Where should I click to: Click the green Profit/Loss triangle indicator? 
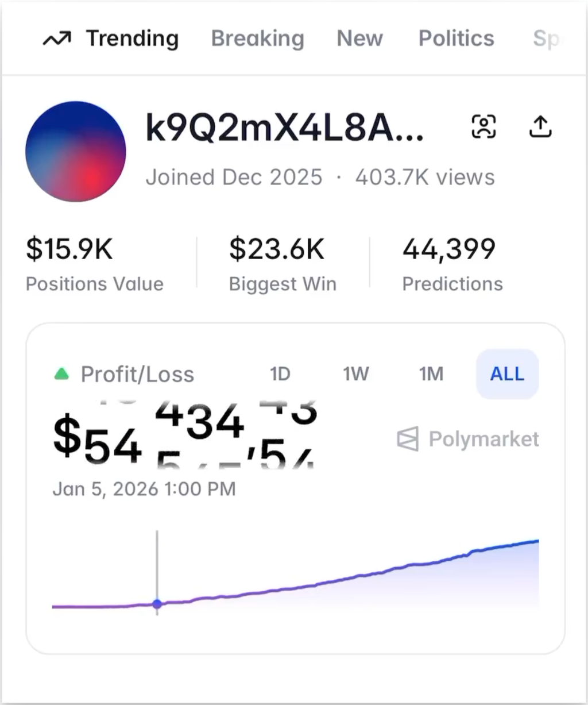[x=61, y=375]
